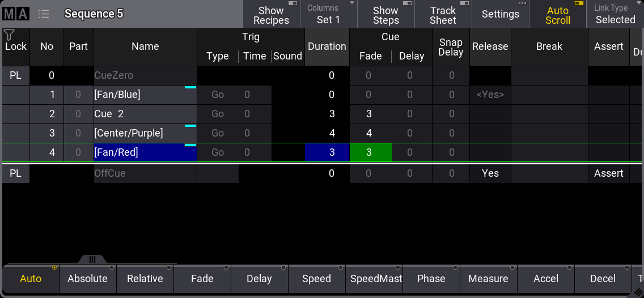Expand the Link Type Selected dropdown
The width and height of the screenshot is (644, 298).
(615, 15)
